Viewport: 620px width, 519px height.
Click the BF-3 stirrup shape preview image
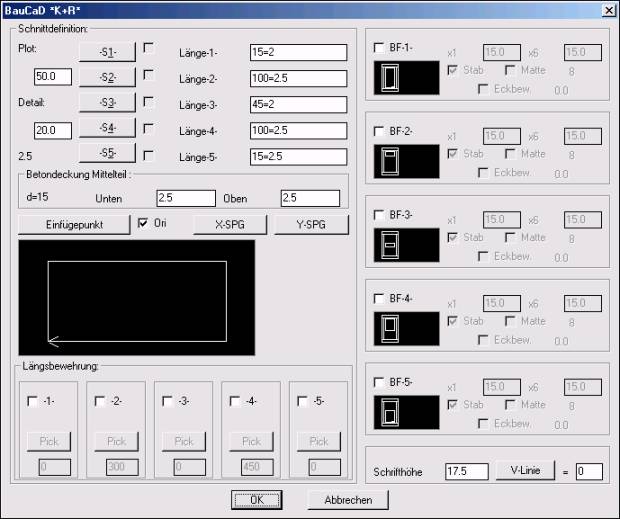pos(406,245)
